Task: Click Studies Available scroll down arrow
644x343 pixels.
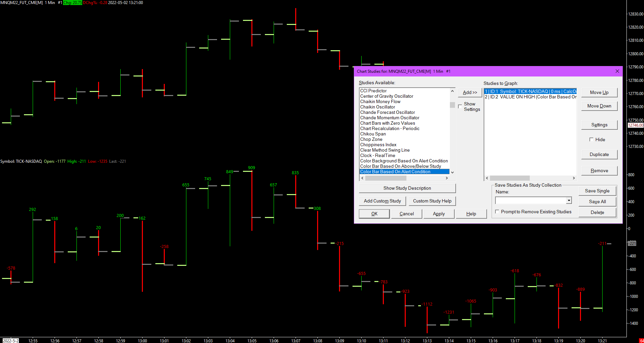Action: 452,172
